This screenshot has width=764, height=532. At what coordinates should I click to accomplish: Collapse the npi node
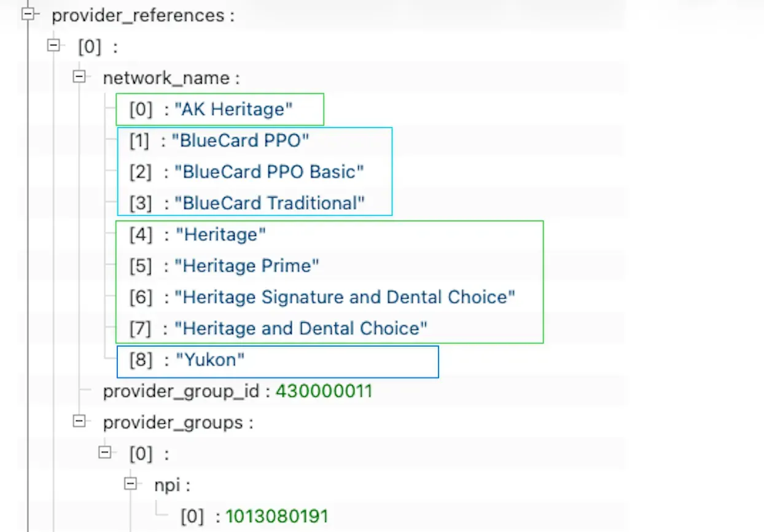(x=130, y=484)
